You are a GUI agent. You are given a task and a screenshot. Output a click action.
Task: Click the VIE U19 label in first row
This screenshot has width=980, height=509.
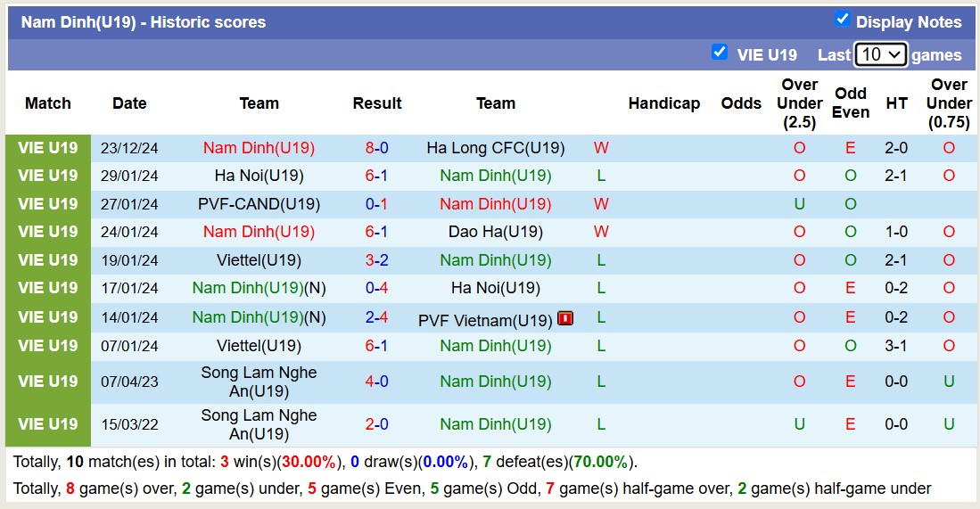pos(48,148)
